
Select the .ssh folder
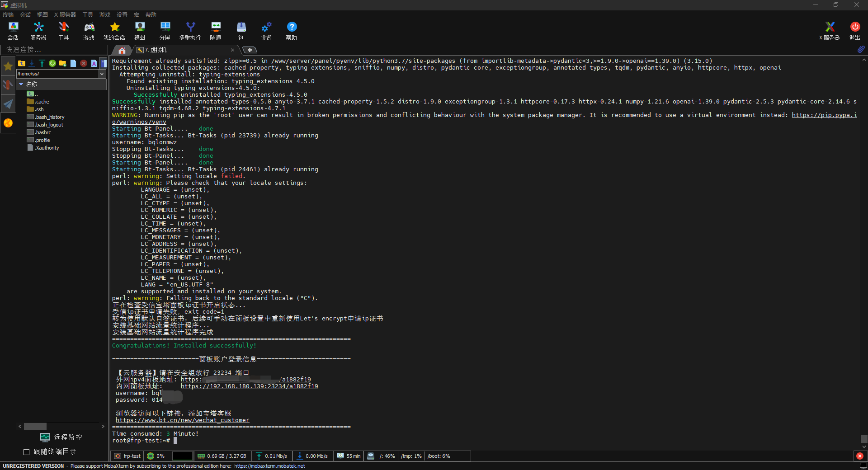(35, 109)
